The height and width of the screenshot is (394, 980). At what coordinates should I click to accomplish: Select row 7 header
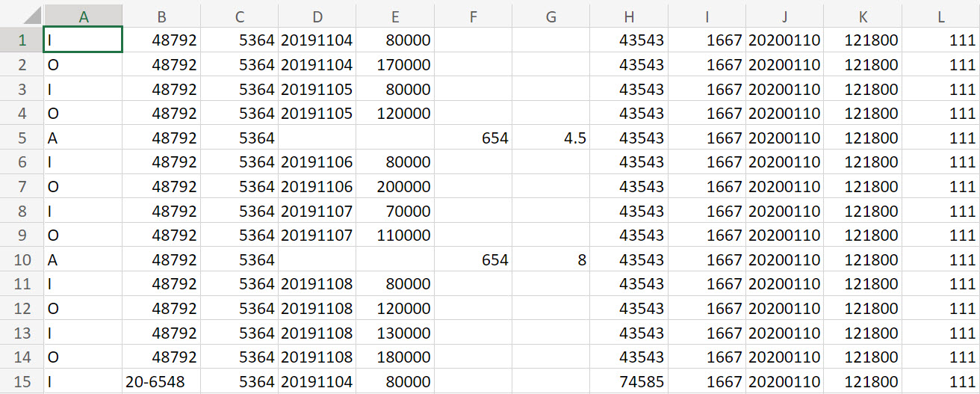(22, 186)
